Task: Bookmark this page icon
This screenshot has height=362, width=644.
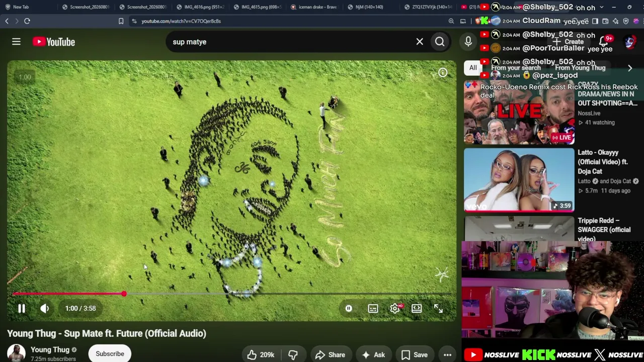Action: pos(121,21)
